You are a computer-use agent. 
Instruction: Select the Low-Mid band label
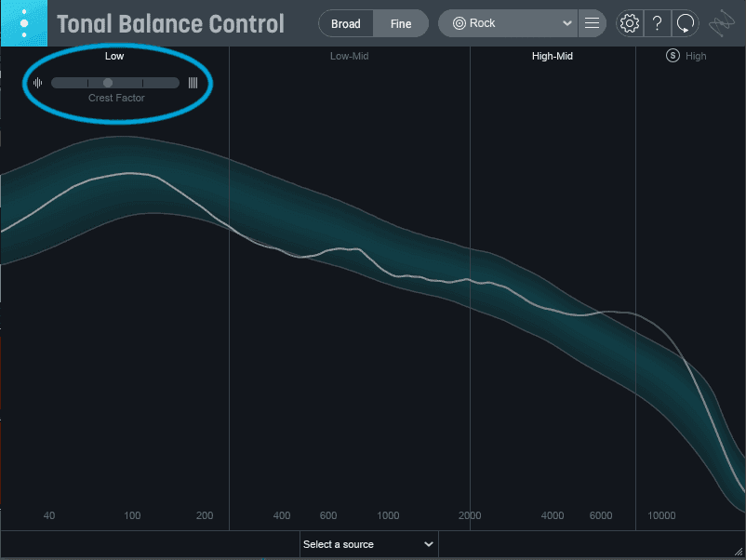click(349, 56)
